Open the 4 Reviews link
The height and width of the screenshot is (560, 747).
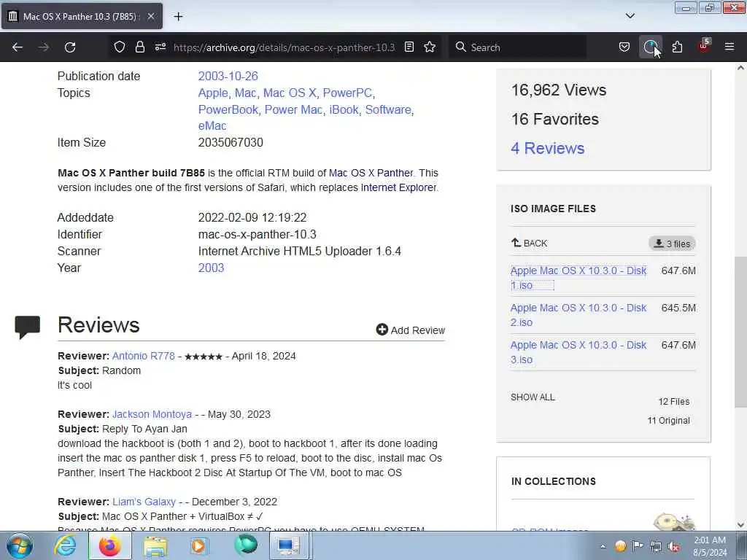(x=547, y=148)
